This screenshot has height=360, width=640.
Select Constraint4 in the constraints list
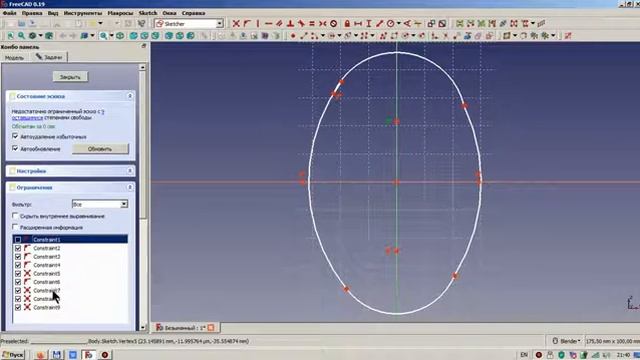click(x=47, y=265)
